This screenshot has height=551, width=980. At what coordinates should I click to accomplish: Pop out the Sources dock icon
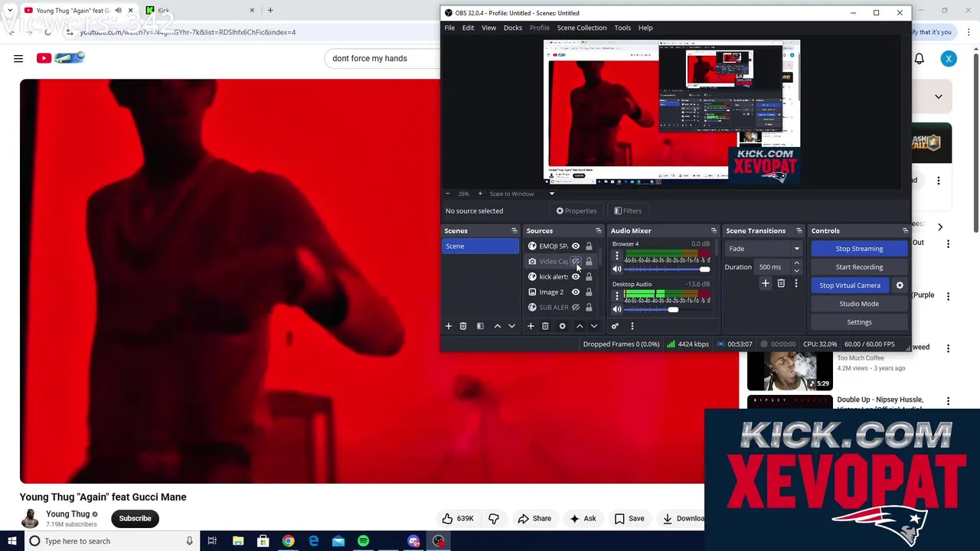pos(599,230)
